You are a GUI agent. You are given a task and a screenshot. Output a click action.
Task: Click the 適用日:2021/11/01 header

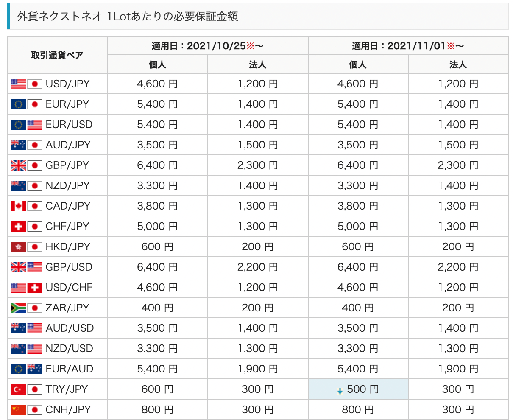coord(408,46)
